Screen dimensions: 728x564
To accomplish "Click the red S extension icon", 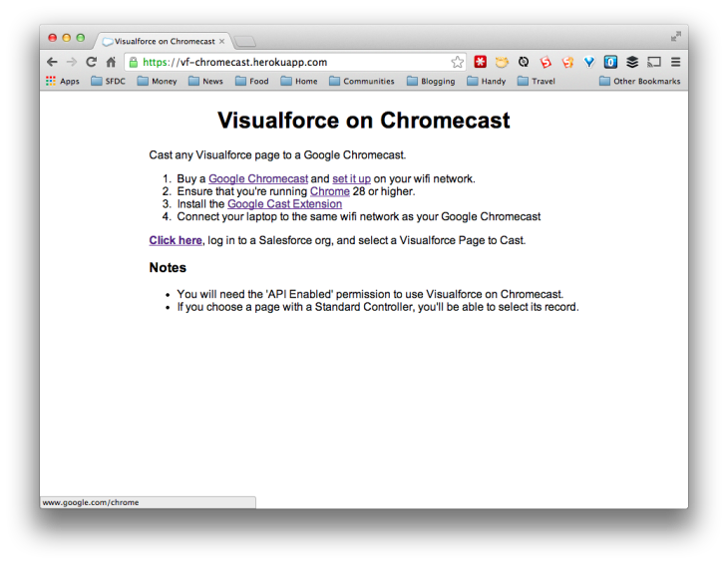I will (x=546, y=62).
